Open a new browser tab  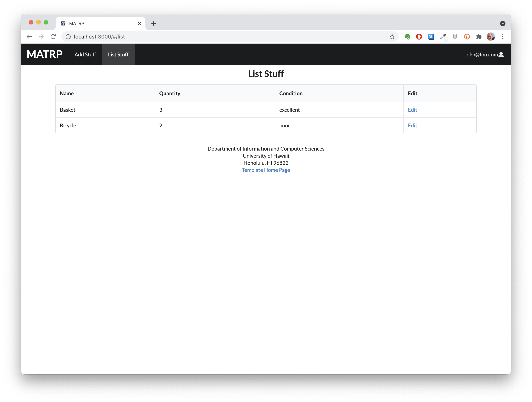click(x=154, y=23)
